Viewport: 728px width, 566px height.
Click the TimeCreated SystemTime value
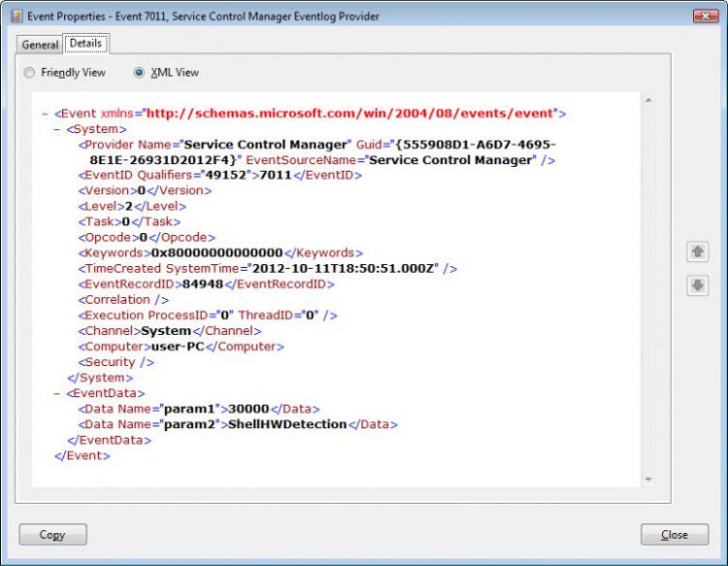point(343,268)
